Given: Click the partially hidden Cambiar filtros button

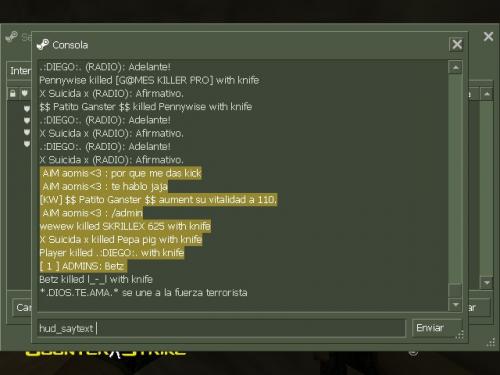Looking at the screenshot, I should coord(22,307).
